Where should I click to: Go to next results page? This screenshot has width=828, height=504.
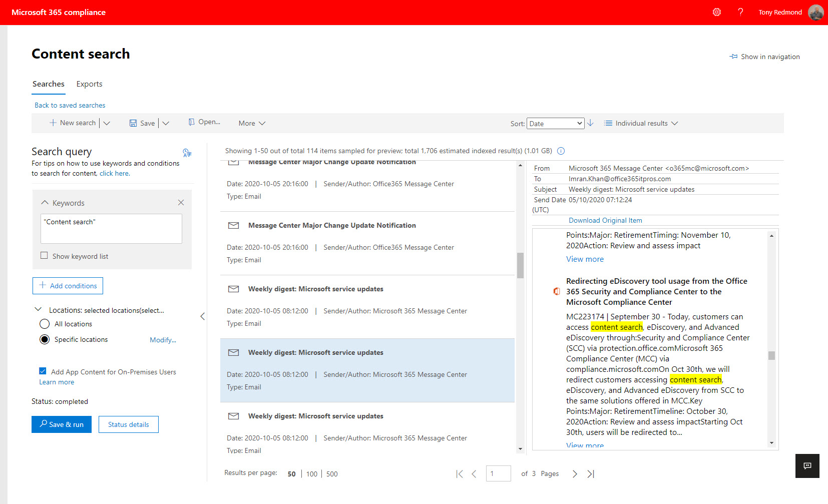click(575, 474)
